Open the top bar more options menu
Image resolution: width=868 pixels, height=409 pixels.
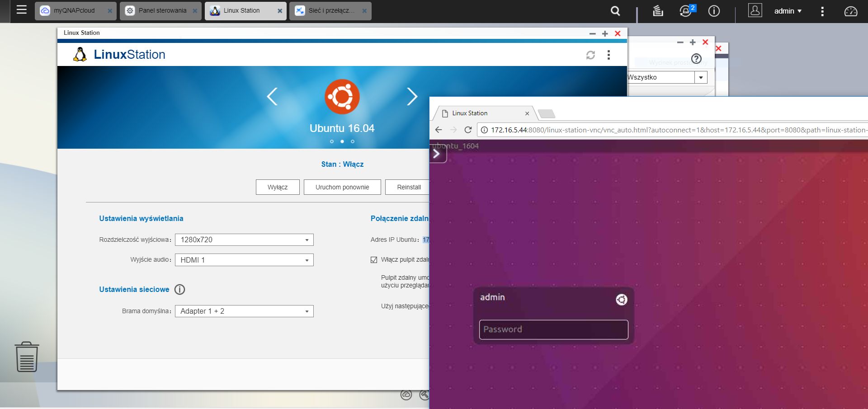pyautogui.click(x=822, y=11)
